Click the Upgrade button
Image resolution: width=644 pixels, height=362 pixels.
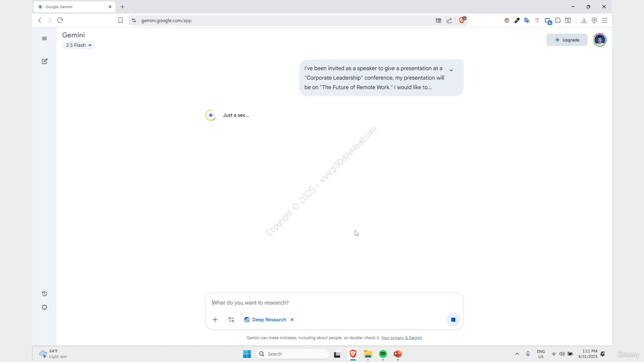(567, 40)
